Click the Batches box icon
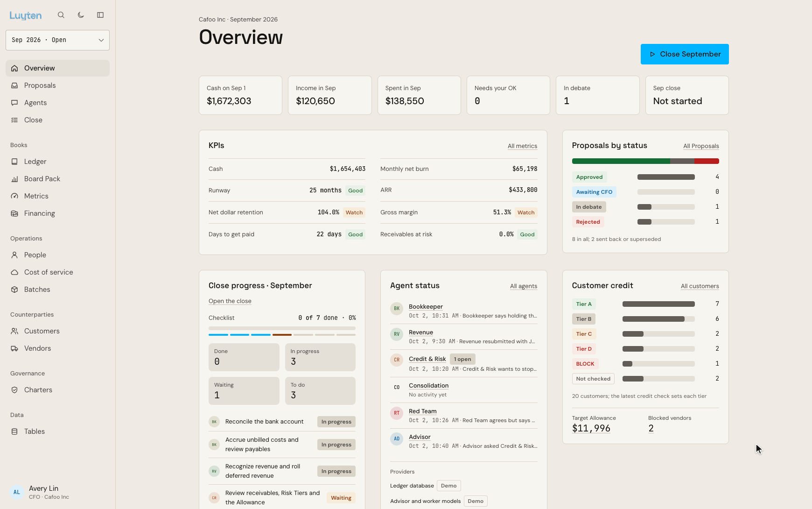 pyautogui.click(x=14, y=290)
